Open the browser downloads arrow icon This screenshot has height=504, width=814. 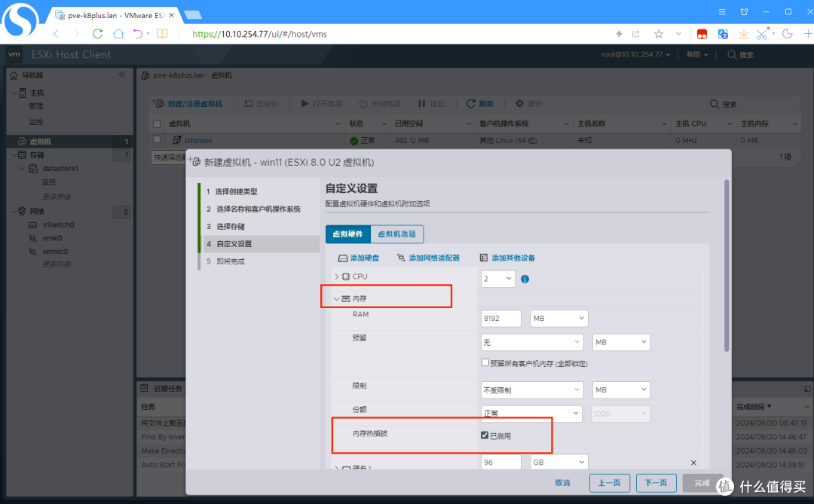pyautogui.click(x=743, y=34)
